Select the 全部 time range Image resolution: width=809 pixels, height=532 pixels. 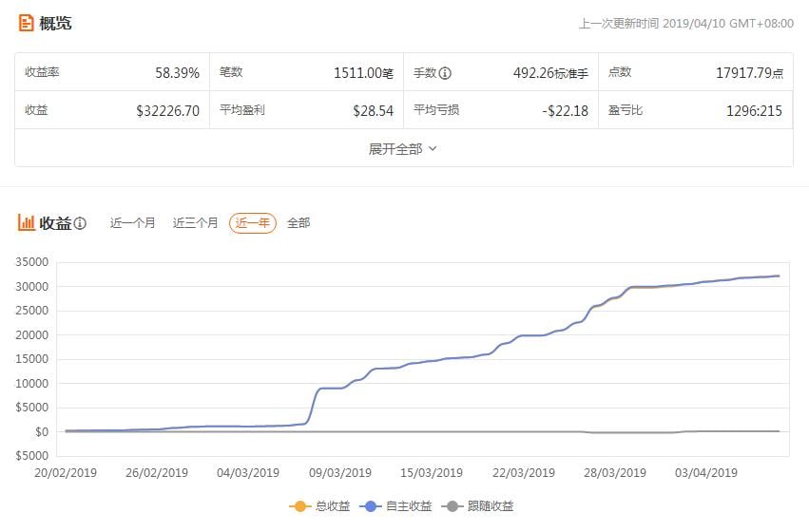[299, 222]
